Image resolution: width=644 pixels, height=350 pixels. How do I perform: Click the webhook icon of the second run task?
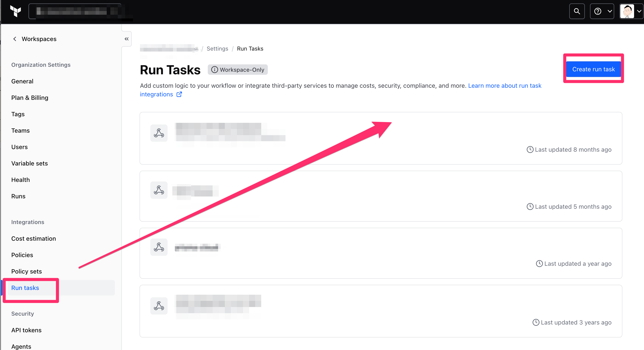159,190
